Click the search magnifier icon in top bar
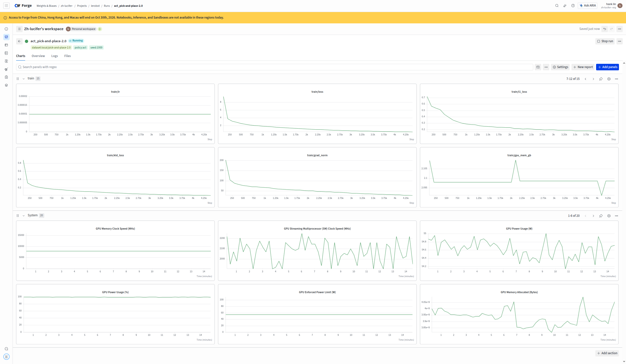Viewport: 626px width, 364px height. tap(557, 6)
